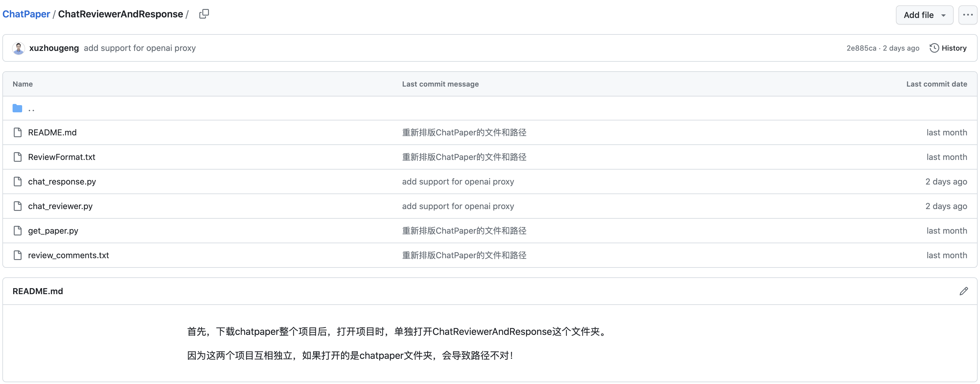The height and width of the screenshot is (384, 980).
Task: Click '2 days ago' date in chat_response.py row
Action: (x=946, y=182)
